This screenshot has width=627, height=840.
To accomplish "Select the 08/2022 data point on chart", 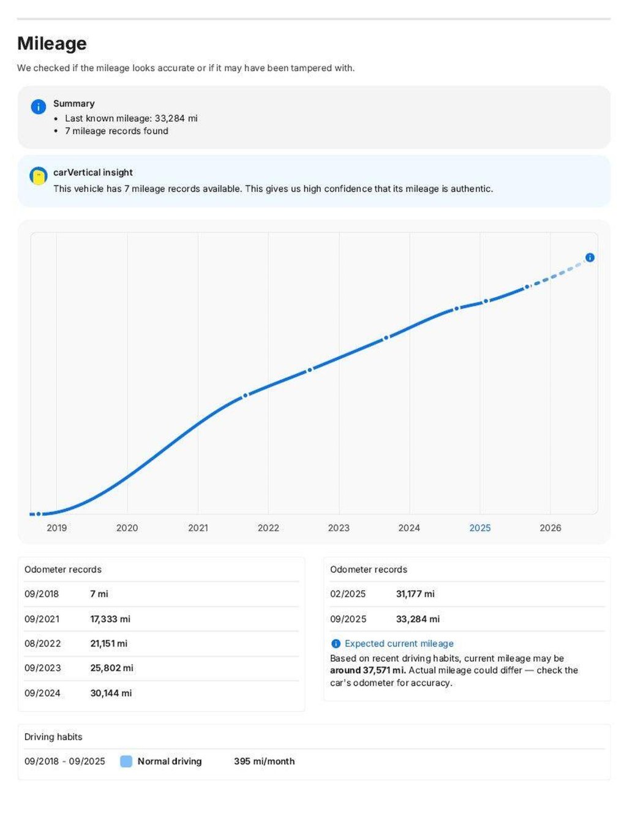I will 310,370.
